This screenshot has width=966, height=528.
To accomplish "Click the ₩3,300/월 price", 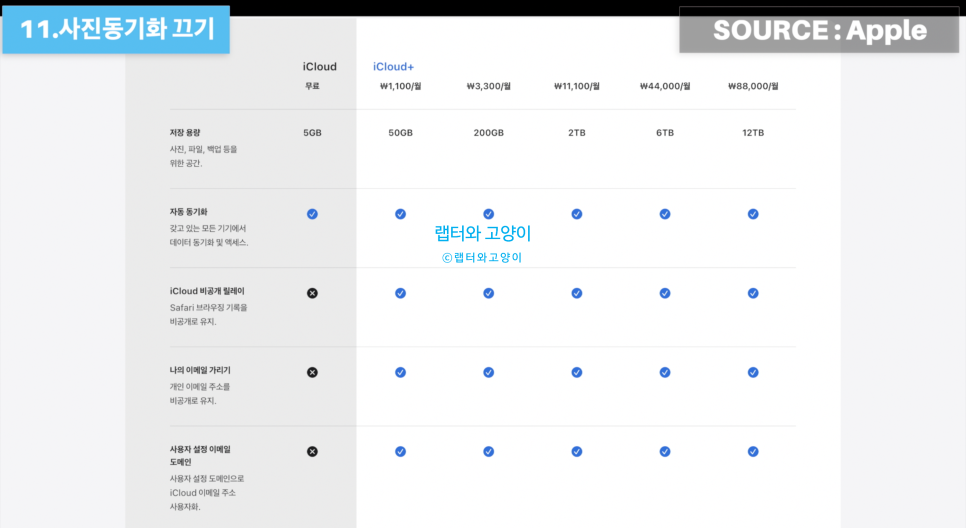I will [x=489, y=86].
